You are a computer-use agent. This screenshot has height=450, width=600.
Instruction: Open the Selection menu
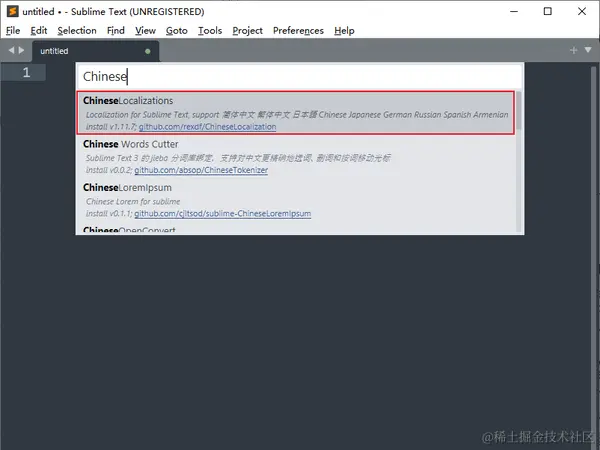point(77,31)
